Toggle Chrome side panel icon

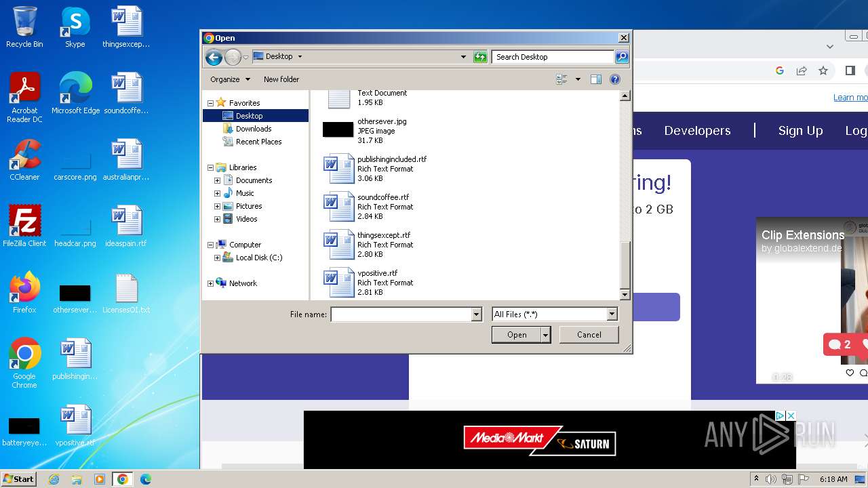[850, 70]
